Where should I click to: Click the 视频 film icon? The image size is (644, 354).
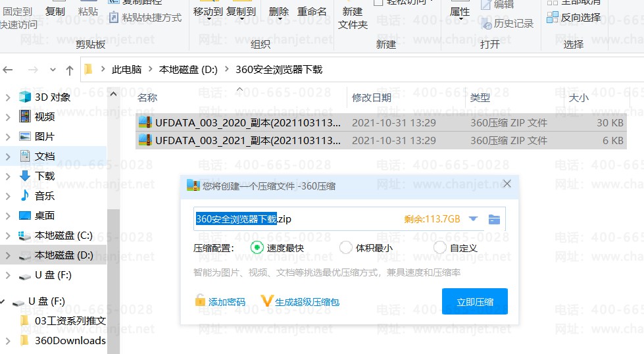tap(24, 116)
